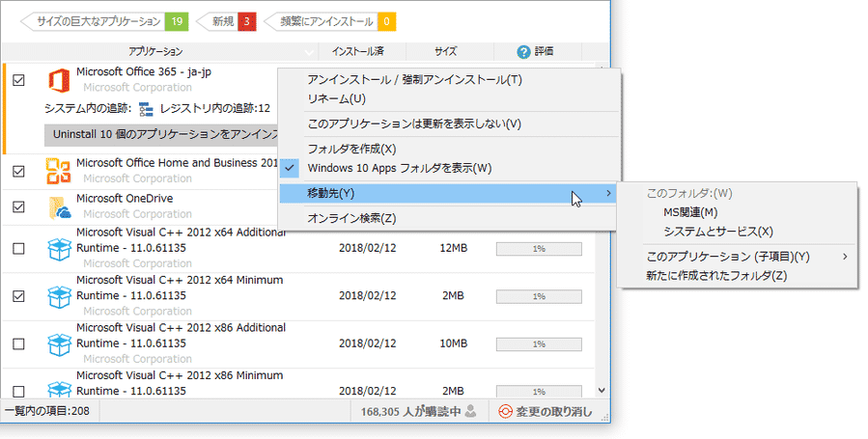Screen dimensions: 868x439
Task: Click the Microsoft OneDrive cloud icon
Action: pyautogui.click(x=60, y=207)
